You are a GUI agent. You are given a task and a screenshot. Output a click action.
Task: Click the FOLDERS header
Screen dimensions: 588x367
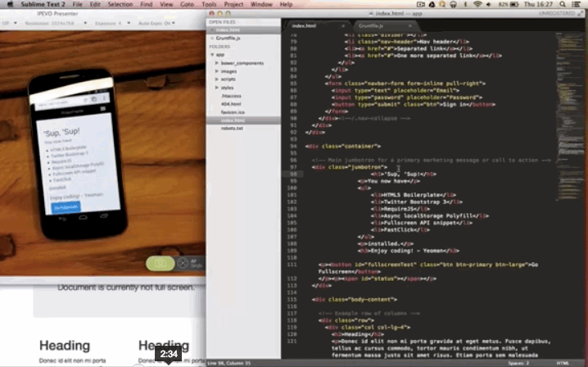(x=219, y=47)
